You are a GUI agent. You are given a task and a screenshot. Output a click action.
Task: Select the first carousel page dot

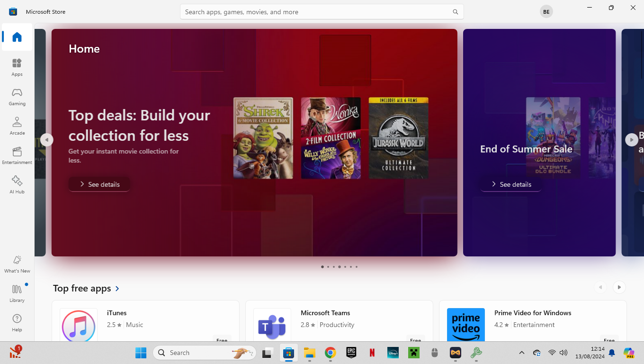(x=322, y=267)
